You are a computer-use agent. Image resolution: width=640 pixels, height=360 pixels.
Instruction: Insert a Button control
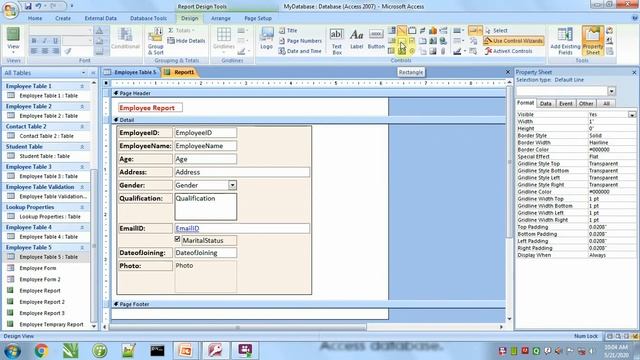coord(376,40)
